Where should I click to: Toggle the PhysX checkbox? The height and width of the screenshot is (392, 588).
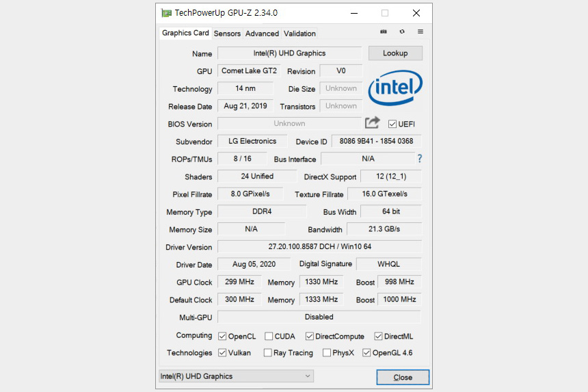327,353
